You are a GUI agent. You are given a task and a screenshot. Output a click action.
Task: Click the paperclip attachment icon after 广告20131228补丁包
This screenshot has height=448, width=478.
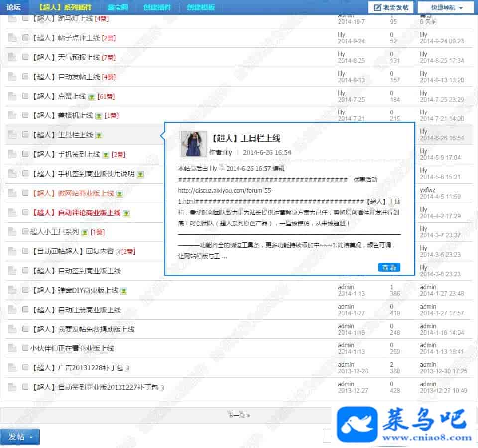127,368
